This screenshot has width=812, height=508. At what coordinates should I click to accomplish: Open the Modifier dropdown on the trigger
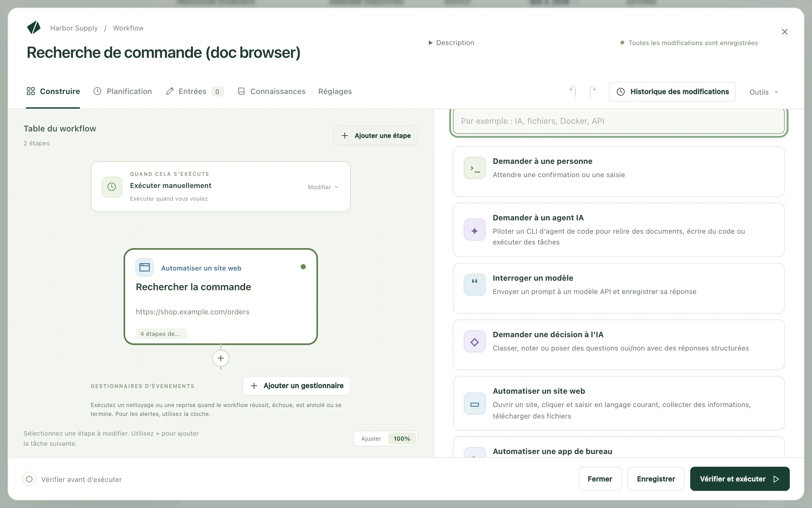tap(323, 187)
